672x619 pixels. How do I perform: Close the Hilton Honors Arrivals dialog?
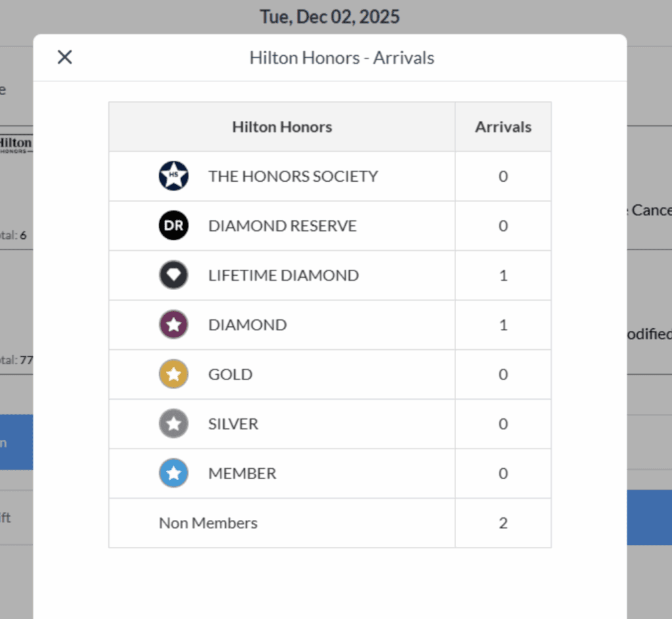(x=64, y=58)
